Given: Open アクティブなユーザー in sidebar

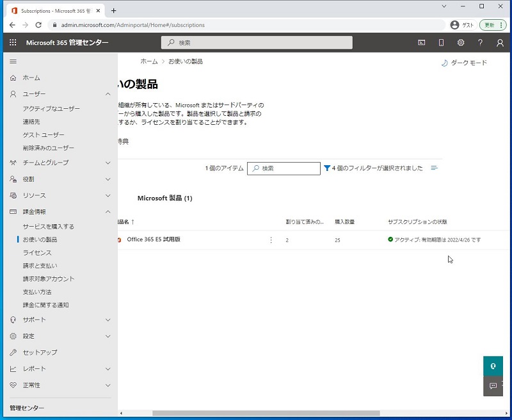Looking at the screenshot, I should pos(51,108).
